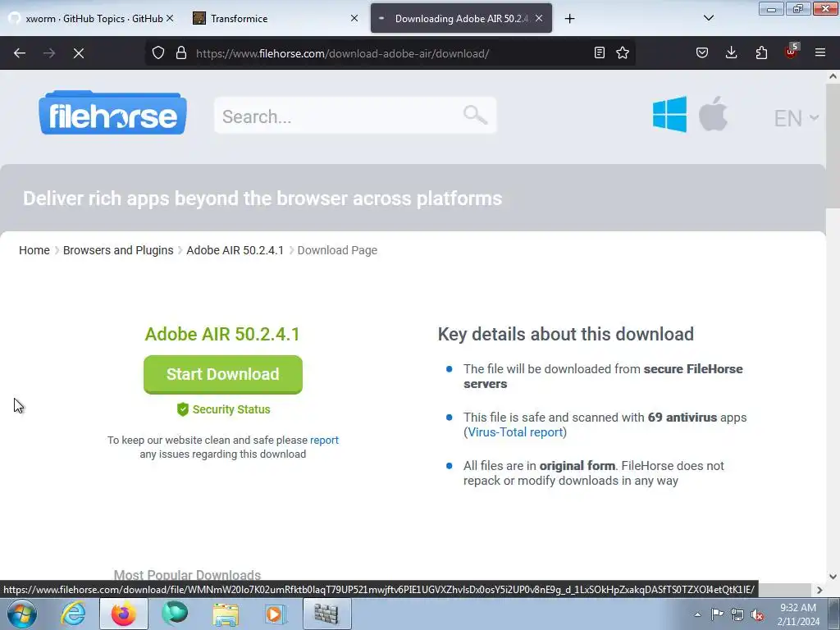This screenshot has width=840, height=630.
Task: Click into the Search... field
Action: pos(354,116)
